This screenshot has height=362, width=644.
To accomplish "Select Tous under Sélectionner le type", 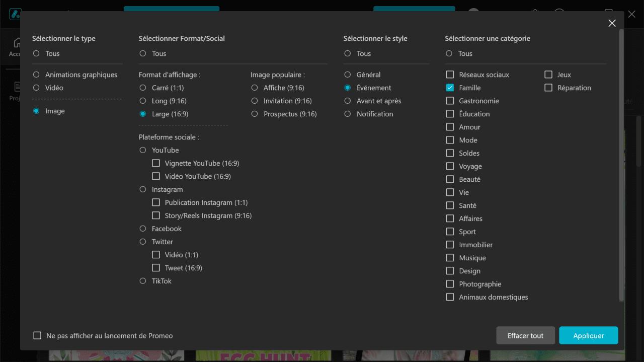I will [x=36, y=53].
